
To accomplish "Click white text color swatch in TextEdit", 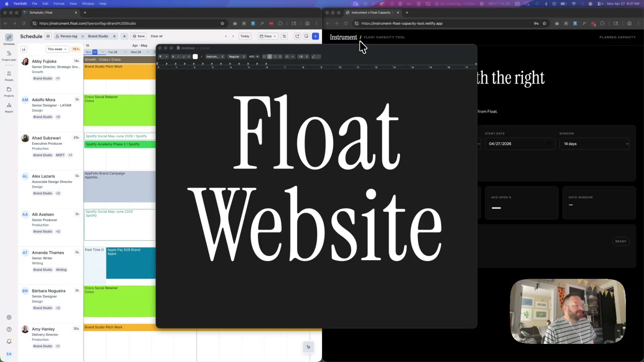I will pyautogui.click(x=195, y=57).
